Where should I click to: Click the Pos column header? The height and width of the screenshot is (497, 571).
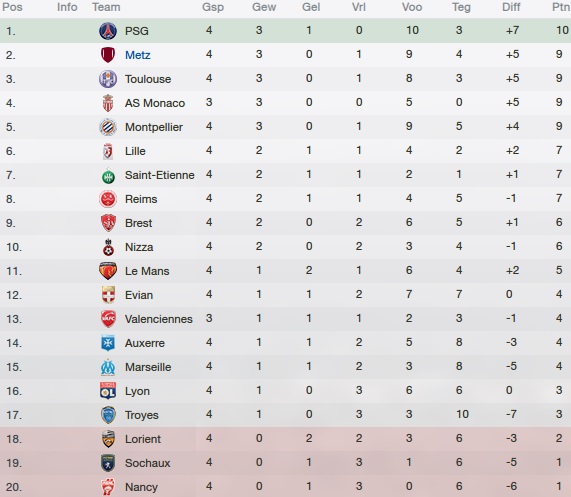pos(12,7)
